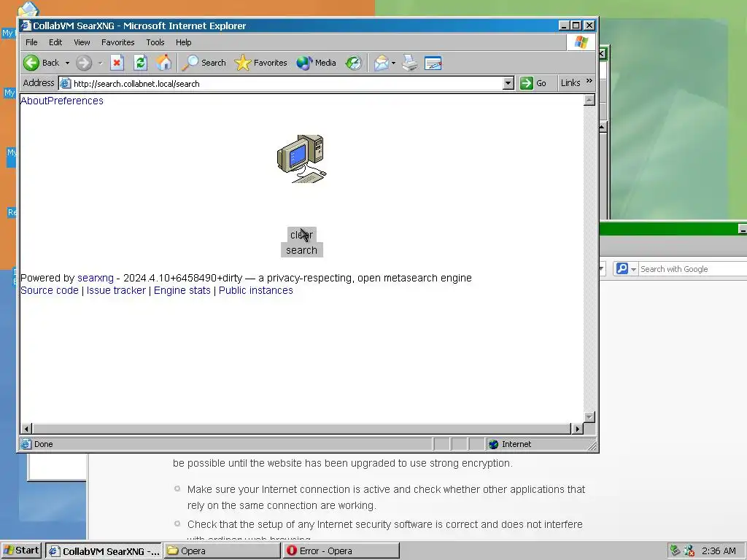Click the Internet zone icon in status bar
The height and width of the screenshot is (560, 747).
tap(494, 444)
